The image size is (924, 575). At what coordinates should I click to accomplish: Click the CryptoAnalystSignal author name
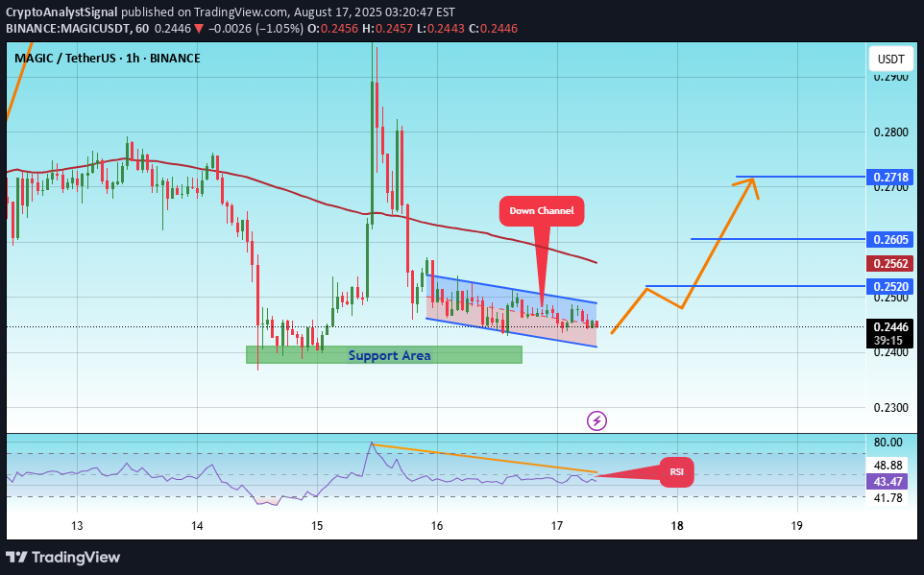61,12
